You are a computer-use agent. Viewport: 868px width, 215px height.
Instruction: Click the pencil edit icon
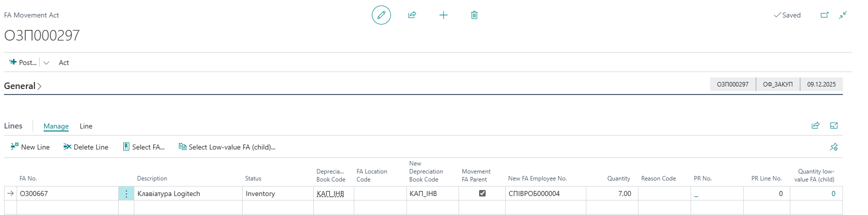[381, 15]
